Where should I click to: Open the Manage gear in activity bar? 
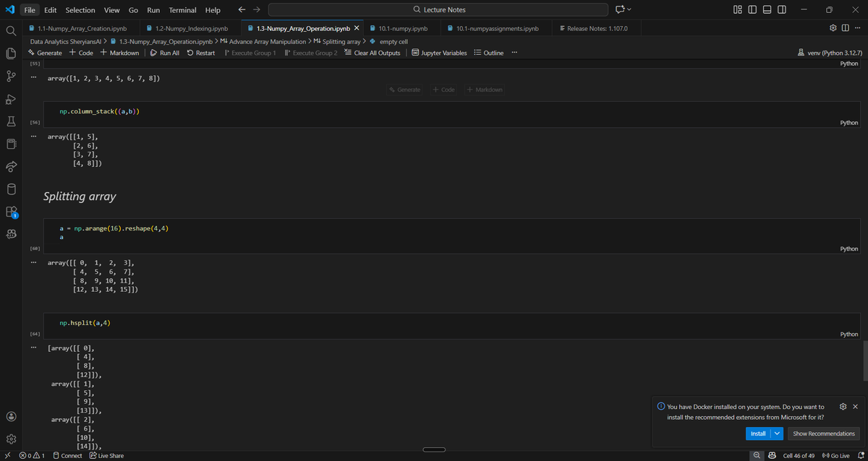(11, 439)
